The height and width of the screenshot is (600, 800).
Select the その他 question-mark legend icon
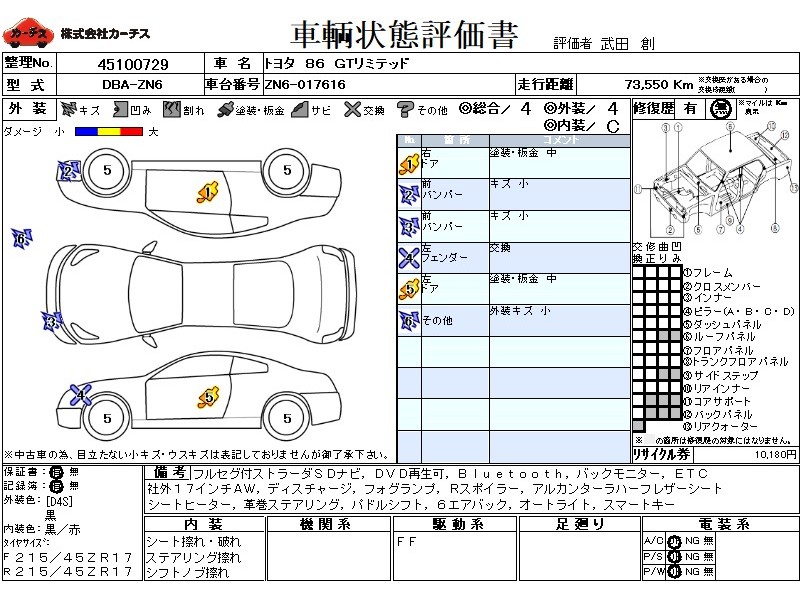[405, 109]
